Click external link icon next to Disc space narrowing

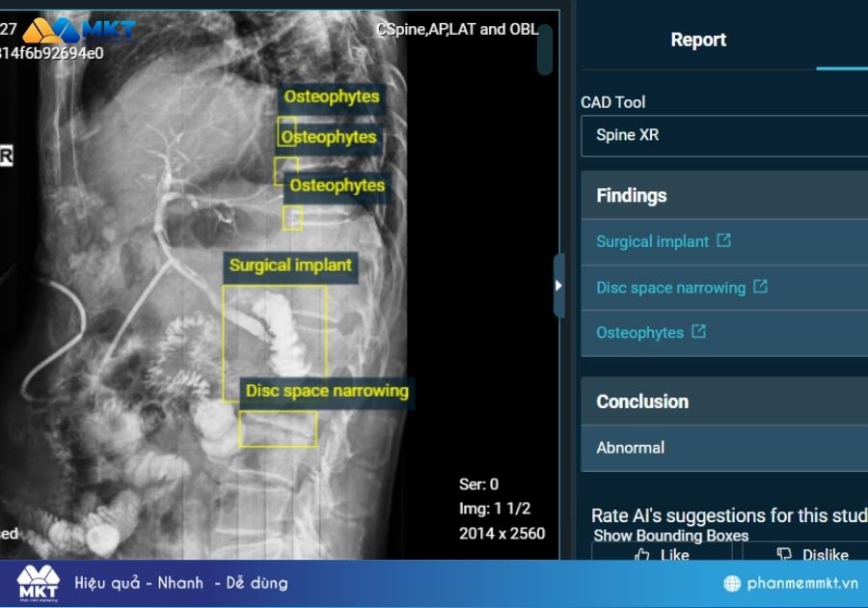click(x=760, y=287)
